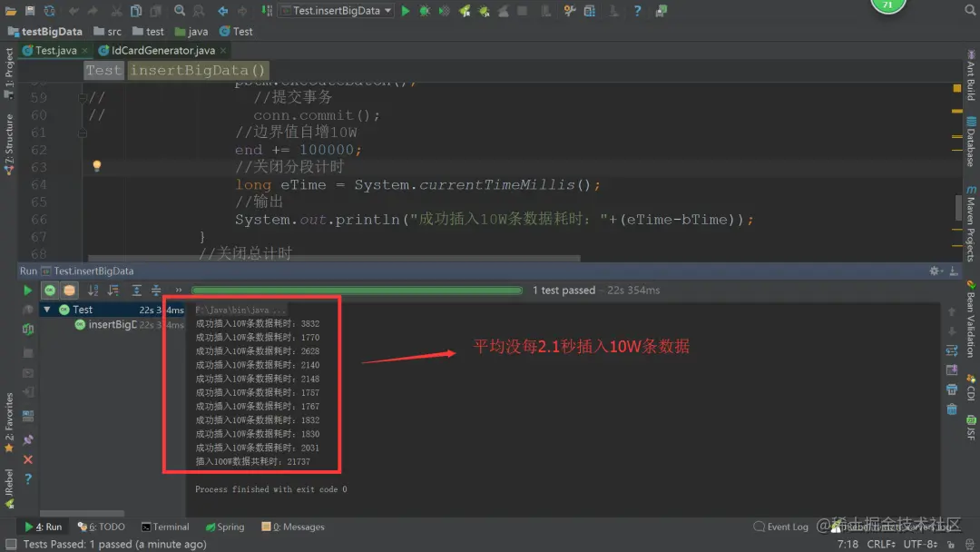This screenshot has width=980, height=552.
Task: Click the pin tab icon in Run sidebar
Action: click(28, 439)
